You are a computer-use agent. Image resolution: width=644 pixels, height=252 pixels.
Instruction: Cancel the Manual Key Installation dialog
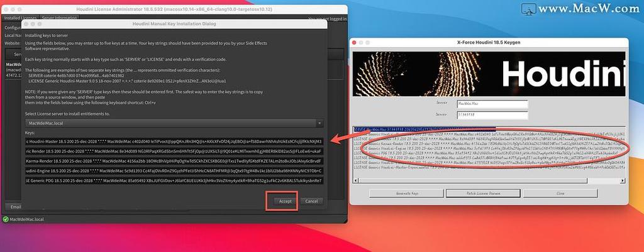click(311, 201)
